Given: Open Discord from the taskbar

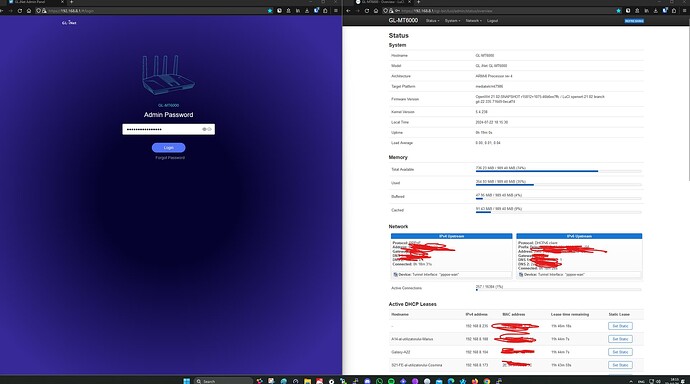Looking at the screenshot, I should click(x=367, y=381).
